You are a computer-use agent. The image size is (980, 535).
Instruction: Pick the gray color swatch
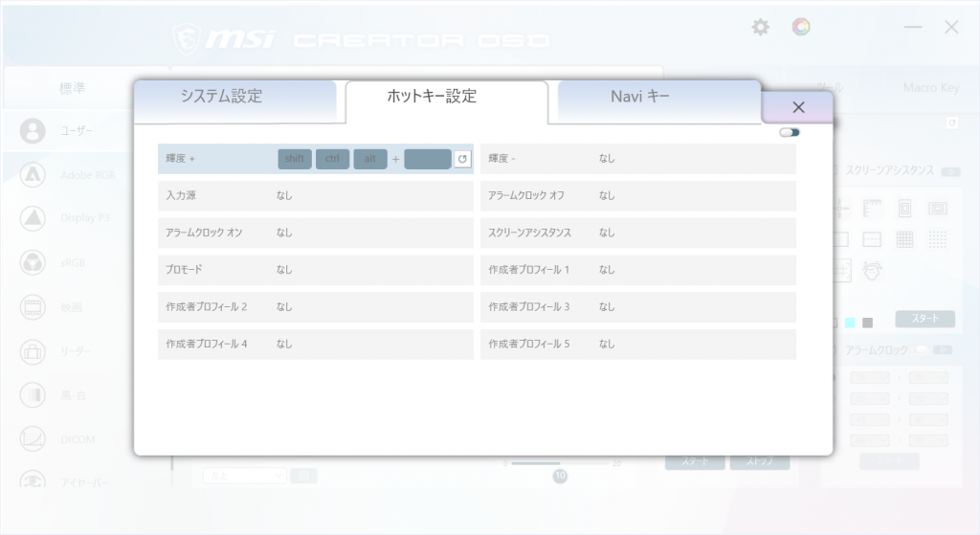point(867,323)
